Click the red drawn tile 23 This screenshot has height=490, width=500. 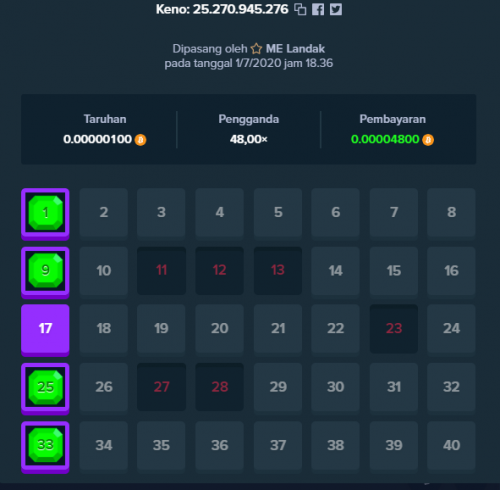pos(394,329)
